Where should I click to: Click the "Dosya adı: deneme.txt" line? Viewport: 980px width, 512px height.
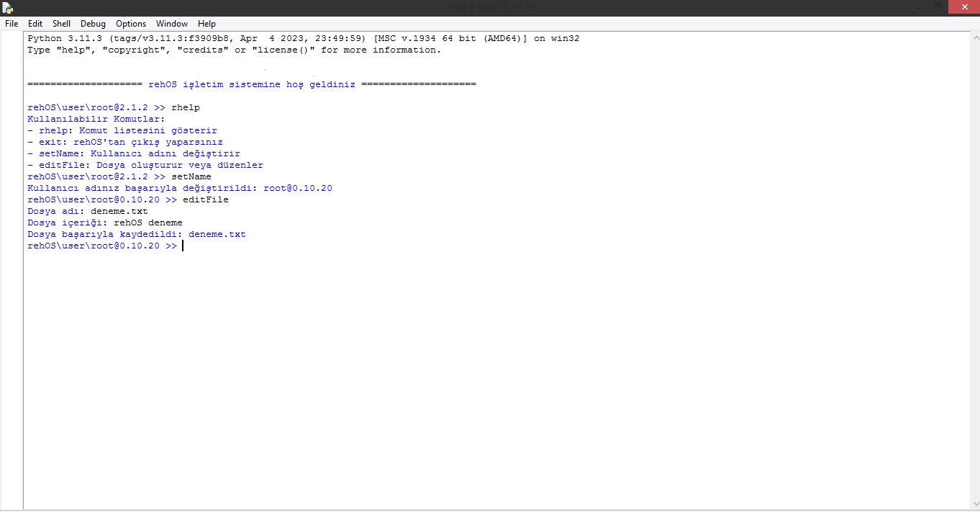(x=88, y=211)
